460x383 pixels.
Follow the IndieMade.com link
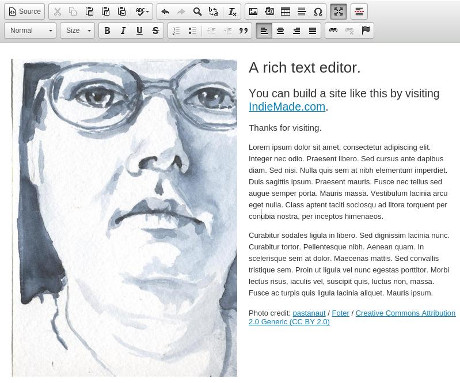pyautogui.click(x=287, y=107)
